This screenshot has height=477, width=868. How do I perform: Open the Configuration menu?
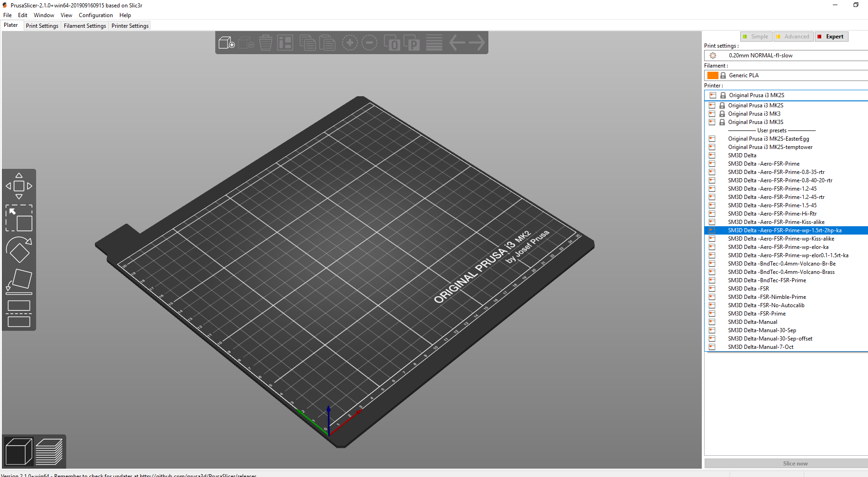(x=95, y=15)
